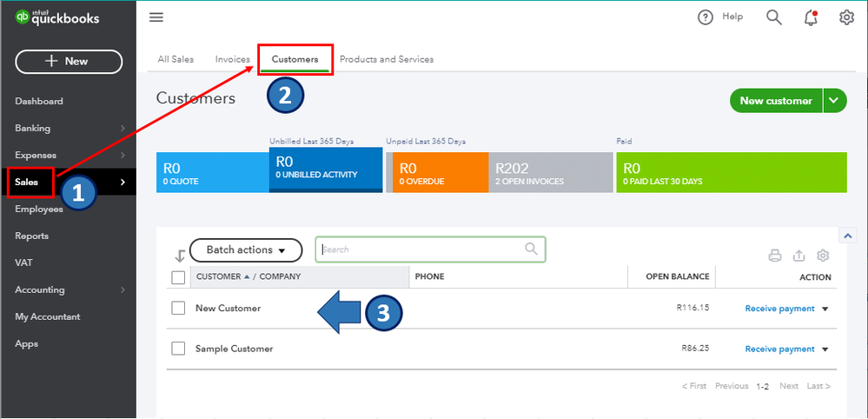The width and height of the screenshot is (868, 419).
Task: Filter by the light blue 0 Quote tile
Action: 213,173
